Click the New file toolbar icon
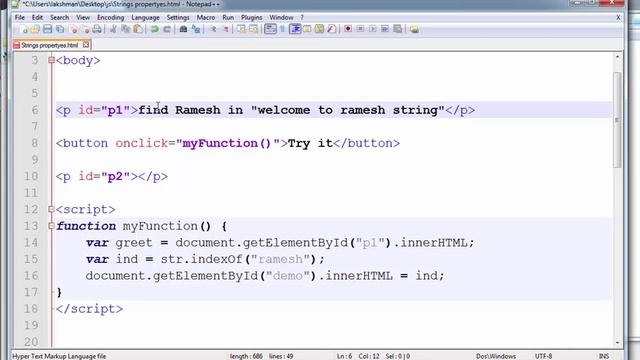 click(24, 29)
